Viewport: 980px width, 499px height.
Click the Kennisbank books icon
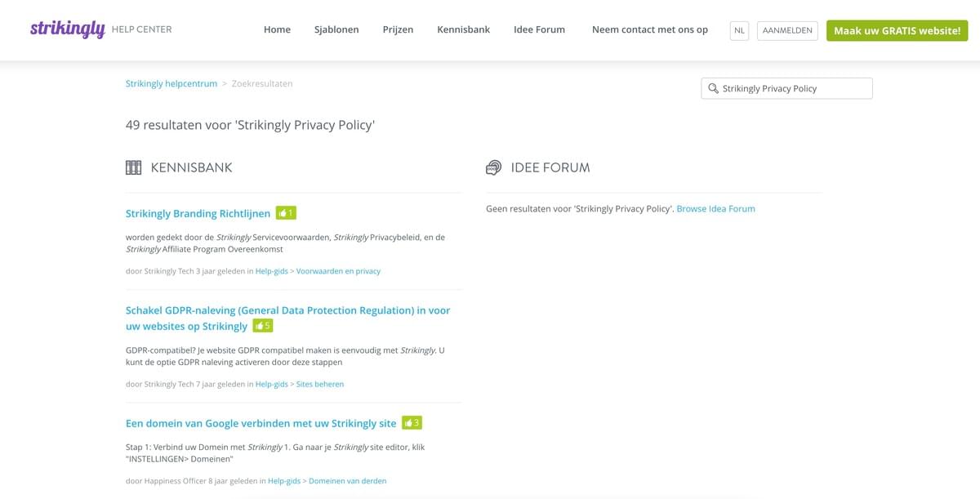(134, 167)
